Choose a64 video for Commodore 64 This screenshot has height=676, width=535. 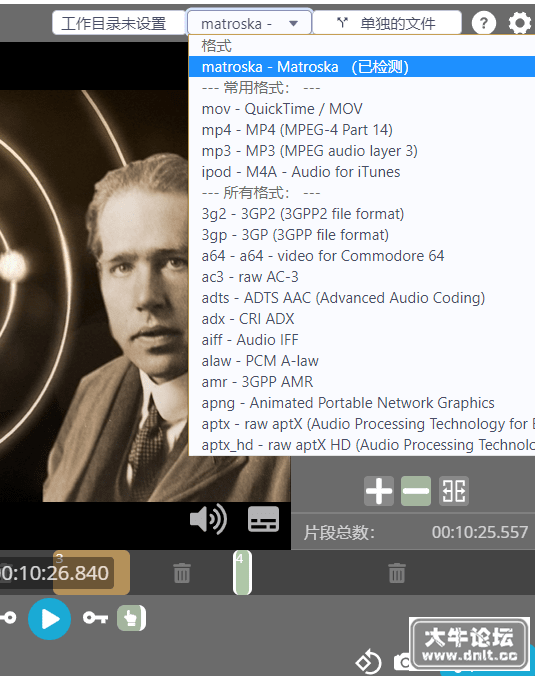[362, 256]
